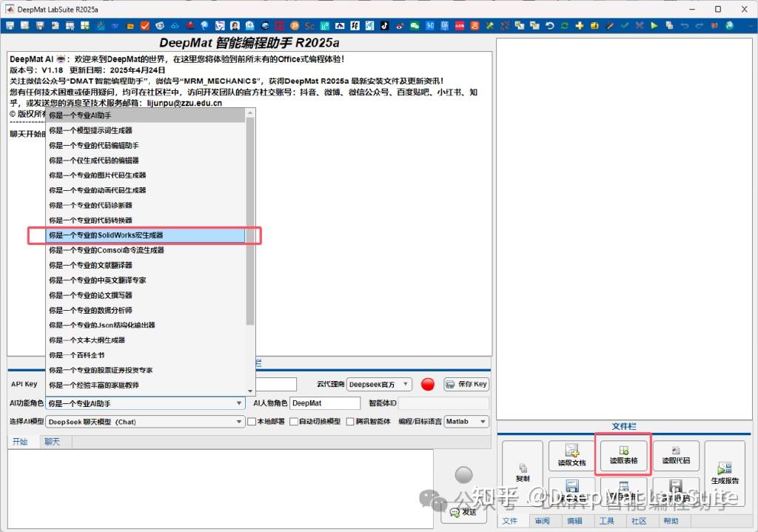
Task: Click the red maple leaf toolbar icon
Action: 190,26
